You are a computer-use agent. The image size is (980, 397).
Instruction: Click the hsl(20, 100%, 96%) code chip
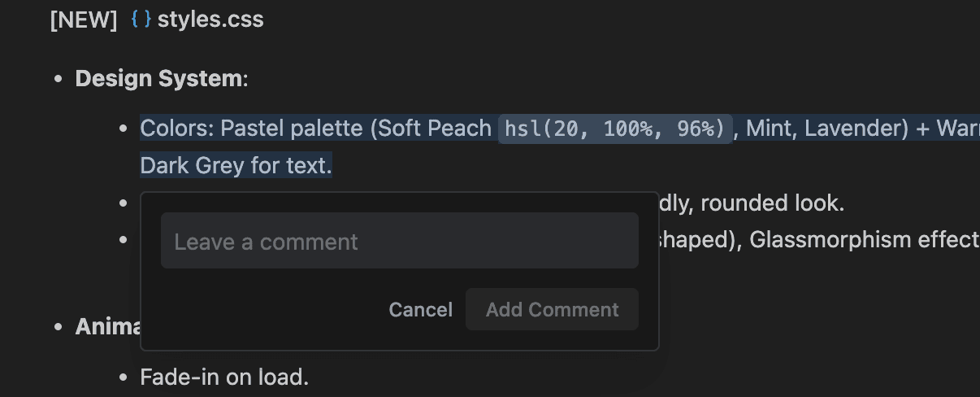tap(614, 129)
